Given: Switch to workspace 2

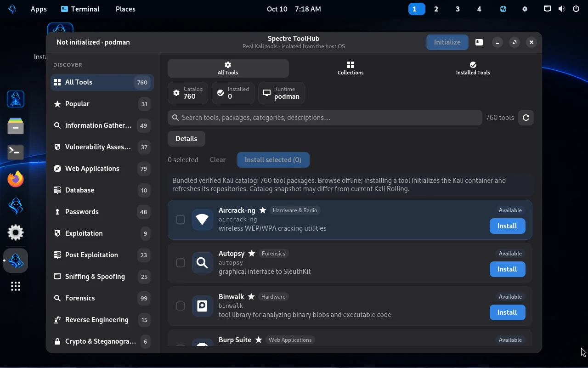Looking at the screenshot, I should click(436, 9).
